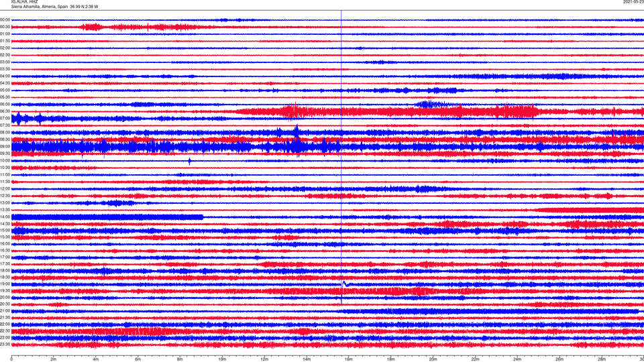Select the 20:00 row time label

click(5, 297)
